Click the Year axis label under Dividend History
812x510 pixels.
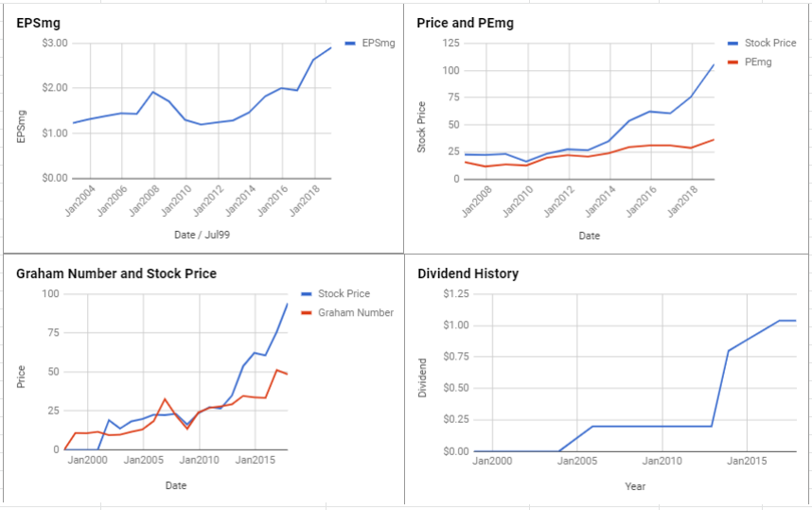tap(635, 486)
